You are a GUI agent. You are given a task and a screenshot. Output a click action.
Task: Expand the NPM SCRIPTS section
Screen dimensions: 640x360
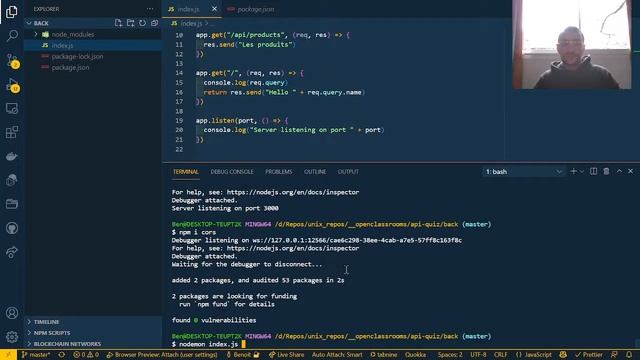[93, 333]
